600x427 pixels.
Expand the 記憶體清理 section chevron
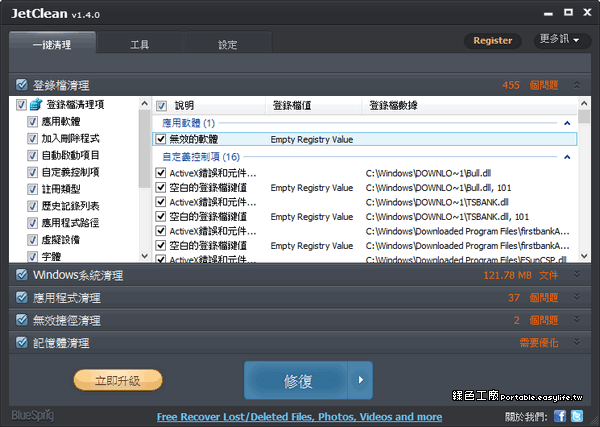coord(577,342)
